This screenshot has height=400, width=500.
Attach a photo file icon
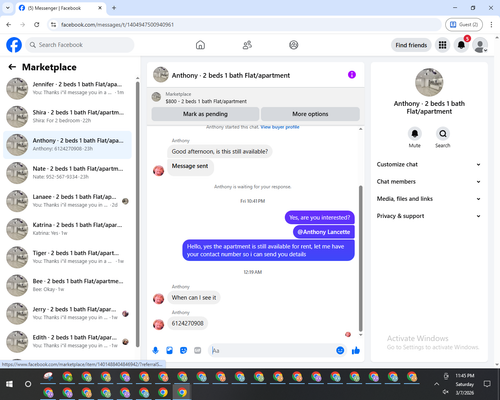click(169, 350)
